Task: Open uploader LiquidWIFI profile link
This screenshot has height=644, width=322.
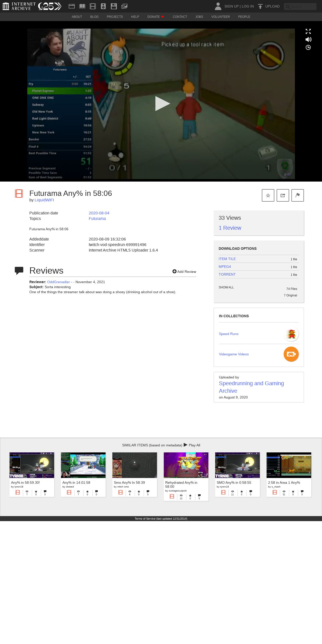Action: pyautogui.click(x=44, y=200)
